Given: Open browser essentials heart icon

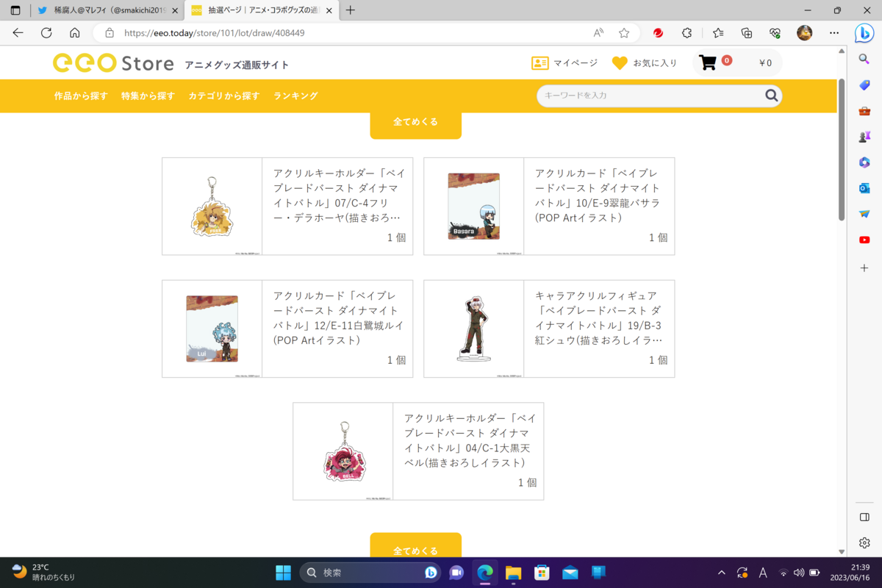Looking at the screenshot, I should coord(775,33).
